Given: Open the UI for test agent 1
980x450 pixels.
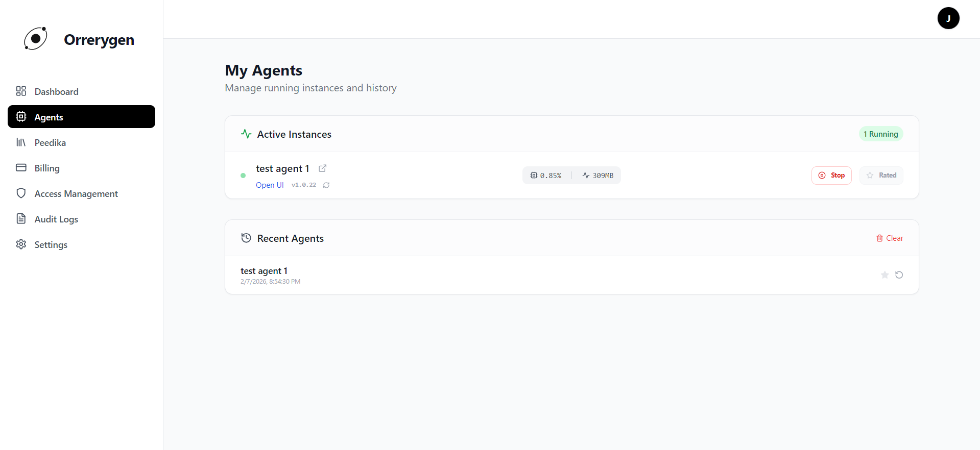Looking at the screenshot, I should [270, 185].
